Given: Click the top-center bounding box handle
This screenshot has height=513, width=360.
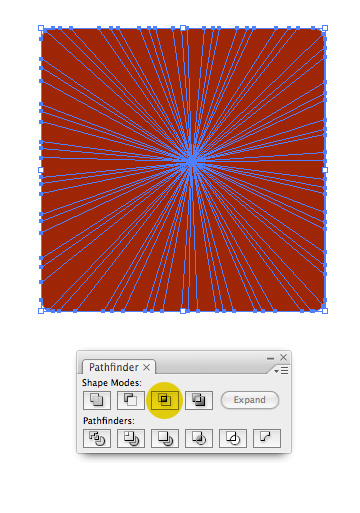Looking at the screenshot, I should click(183, 28).
